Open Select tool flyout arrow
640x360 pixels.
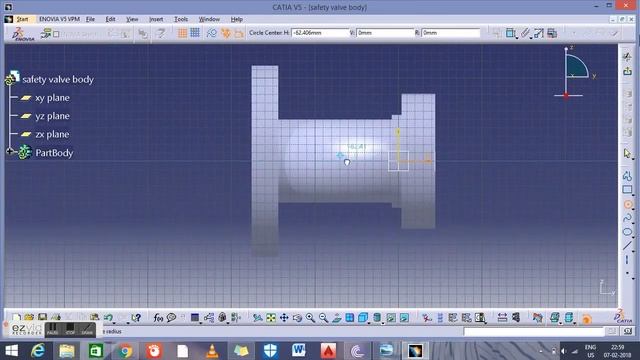pos(633,159)
